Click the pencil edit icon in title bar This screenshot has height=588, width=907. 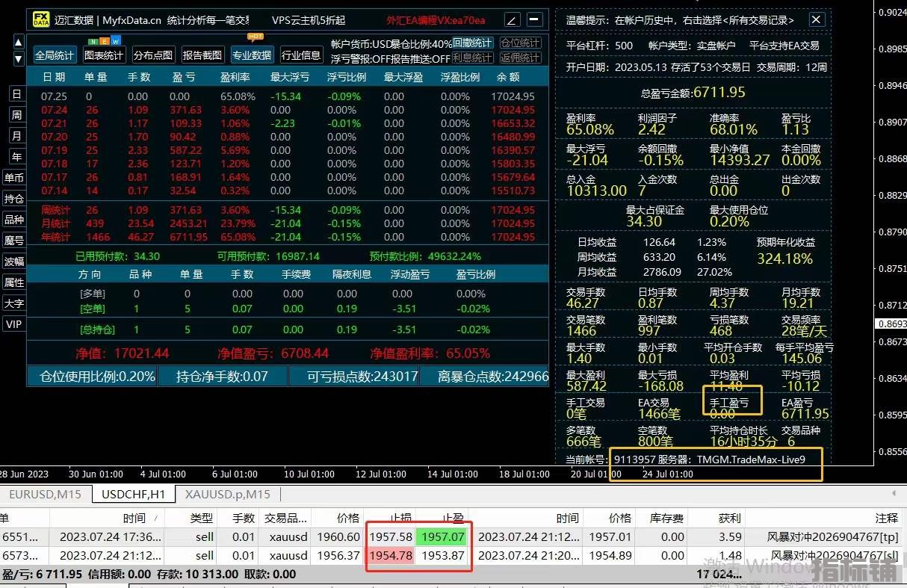click(512, 20)
